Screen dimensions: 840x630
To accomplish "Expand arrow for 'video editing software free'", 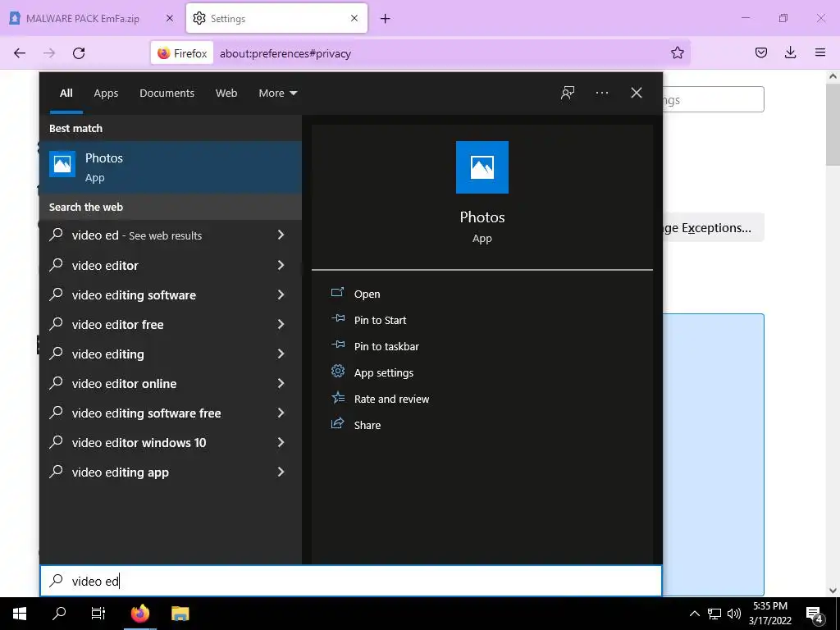I will (281, 413).
